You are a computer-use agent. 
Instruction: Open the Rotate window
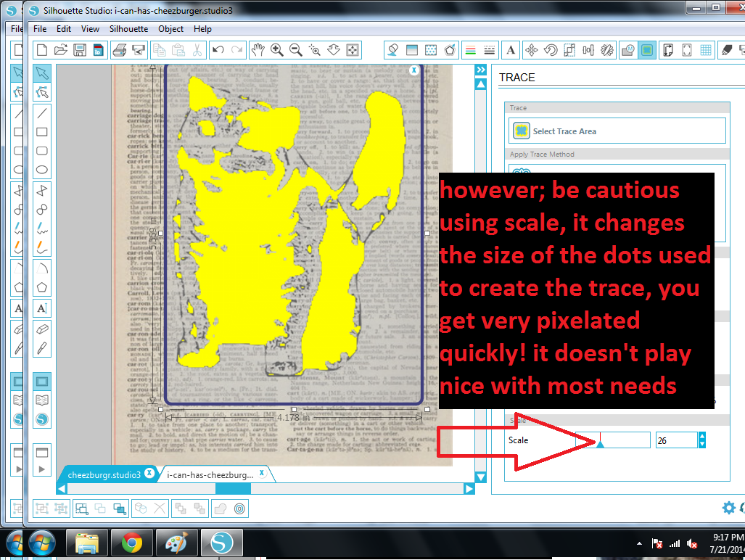point(551,50)
